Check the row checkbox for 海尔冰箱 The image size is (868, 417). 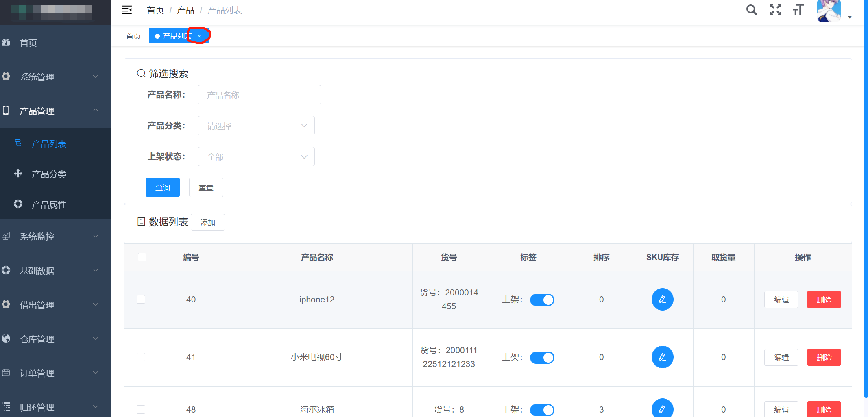[x=141, y=409]
